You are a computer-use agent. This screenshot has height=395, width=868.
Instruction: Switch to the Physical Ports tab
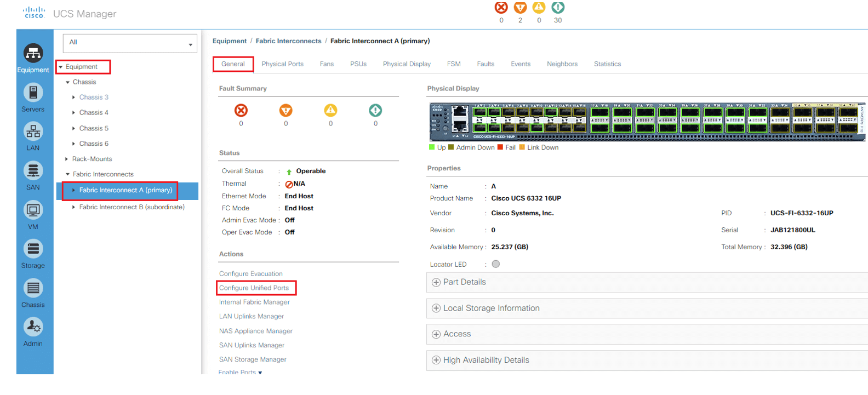coord(283,64)
